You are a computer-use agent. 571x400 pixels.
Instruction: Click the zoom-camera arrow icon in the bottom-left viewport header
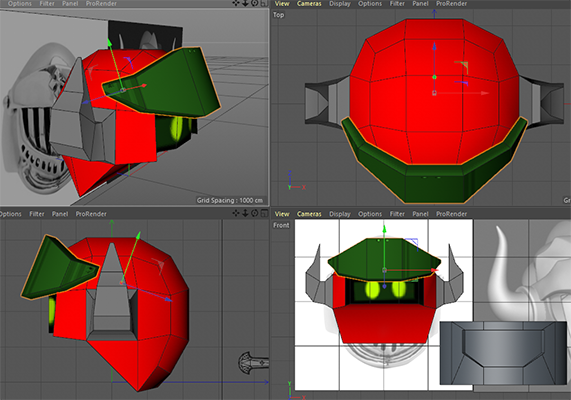click(x=245, y=213)
